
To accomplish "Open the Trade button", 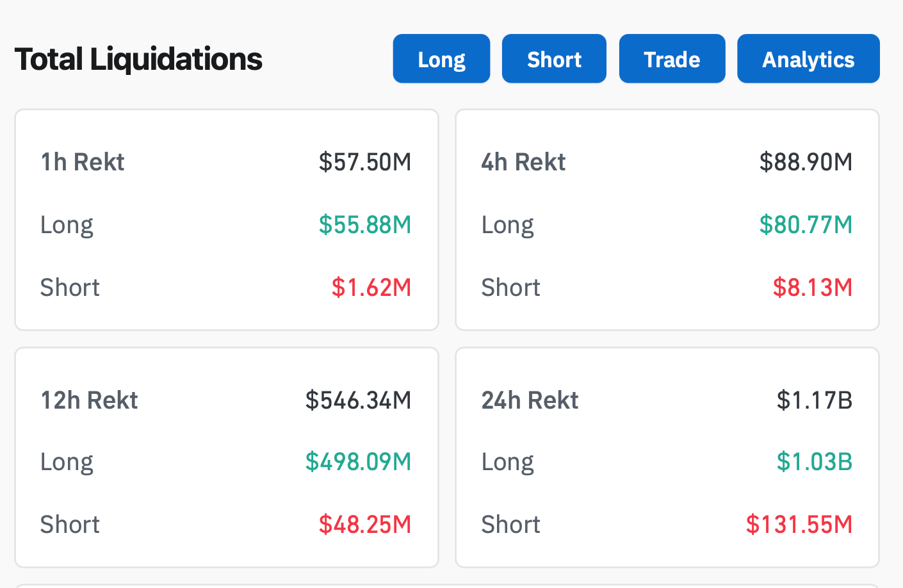I will click(672, 59).
